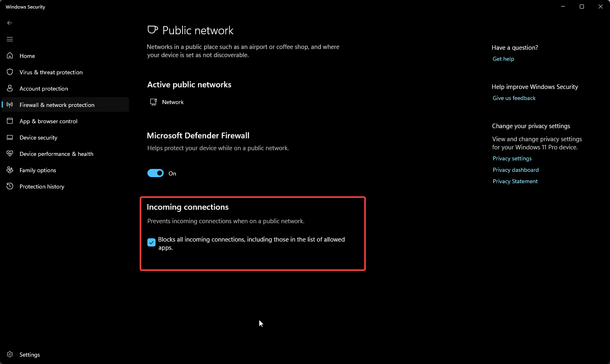Image resolution: width=610 pixels, height=364 pixels.
Task: Open Home in the sidebar
Action: pos(65,56)
